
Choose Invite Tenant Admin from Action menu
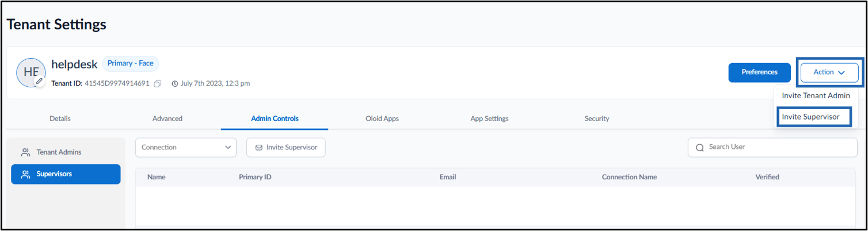click(x=816, y=96)
